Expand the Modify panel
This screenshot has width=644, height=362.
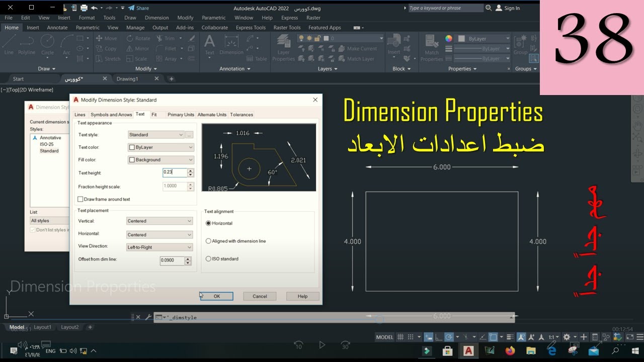(146, 69)
